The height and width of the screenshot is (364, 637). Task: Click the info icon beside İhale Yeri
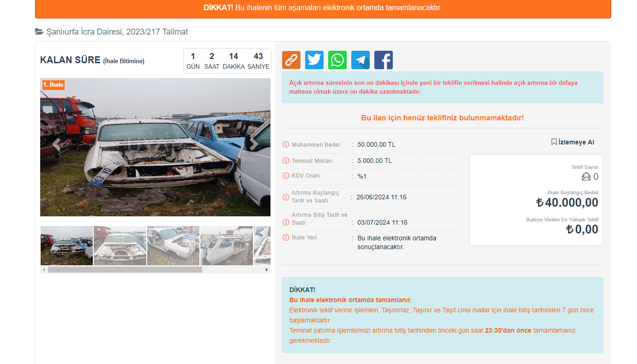[x=286, y=238]
